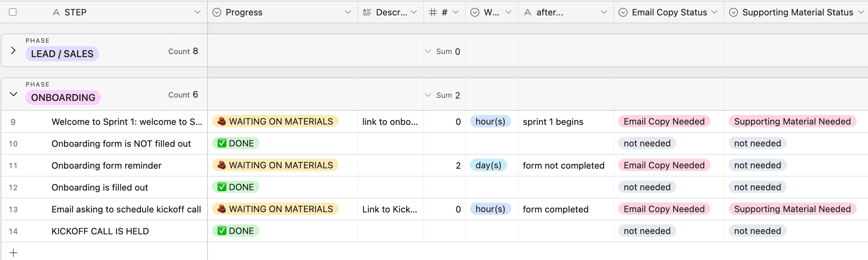Click the LEAD / SALES phase tag
Screen dimensions: 868x260
62,54
